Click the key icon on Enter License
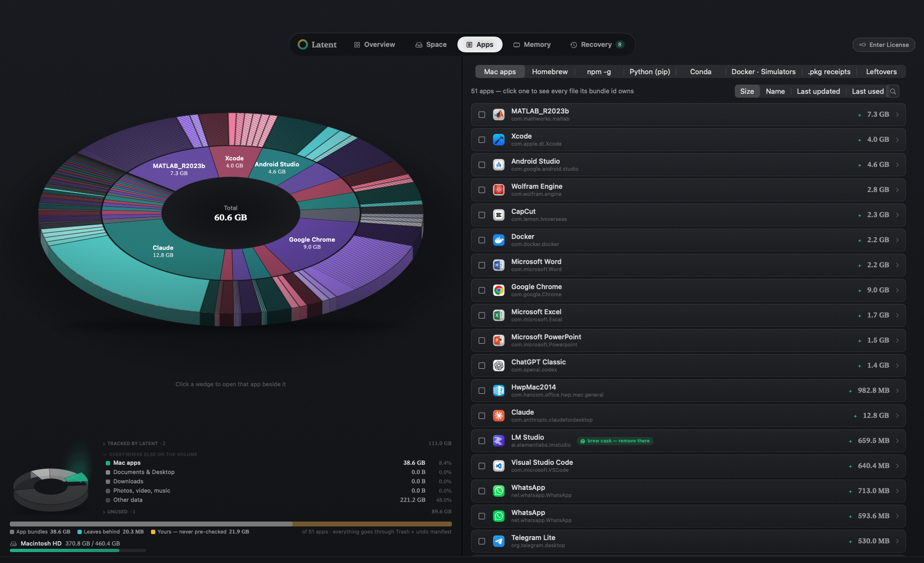 [862, 45]
